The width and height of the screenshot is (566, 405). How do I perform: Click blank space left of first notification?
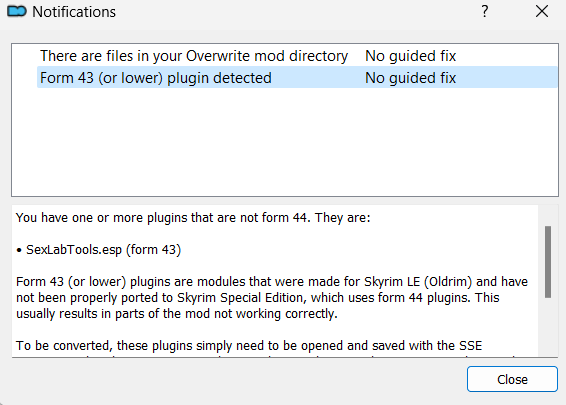[25, 56]
